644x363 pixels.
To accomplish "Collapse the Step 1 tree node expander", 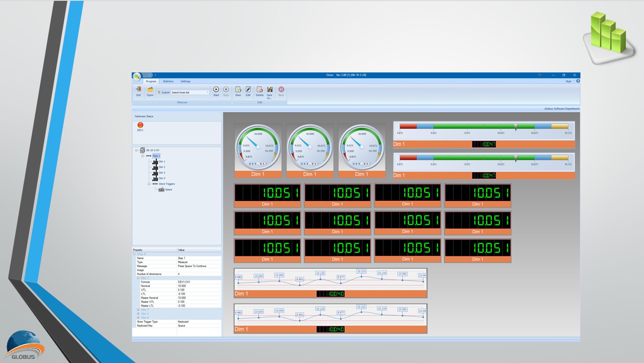I will point(143,156).
